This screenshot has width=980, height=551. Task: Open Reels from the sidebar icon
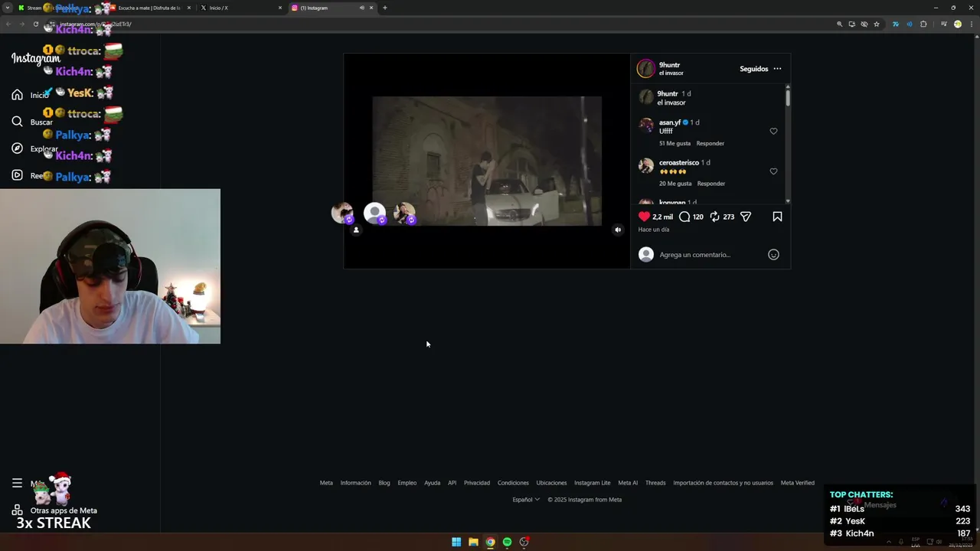coord(17,175)
